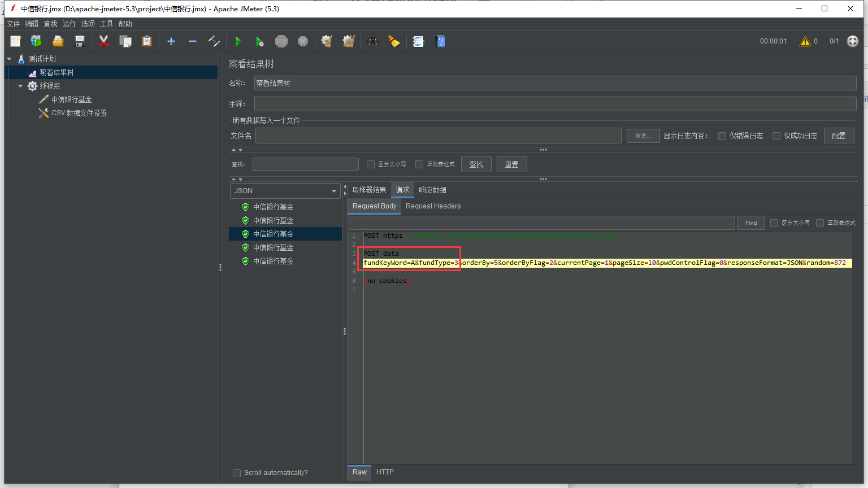Screen dimensions: 868x488
Task: Click Start no pauses icon
Action: click(259, 41)
